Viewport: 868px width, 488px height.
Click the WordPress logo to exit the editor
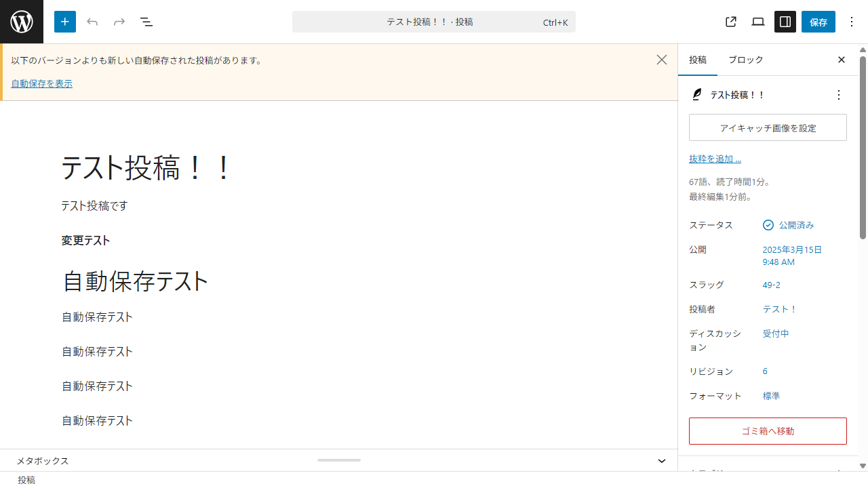pos(21,21)
